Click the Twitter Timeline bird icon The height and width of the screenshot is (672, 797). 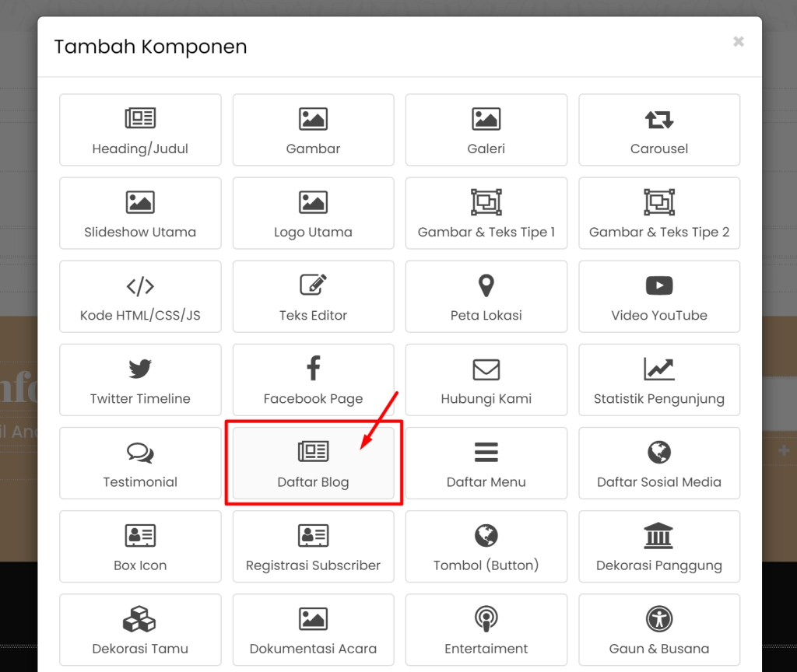140,369
